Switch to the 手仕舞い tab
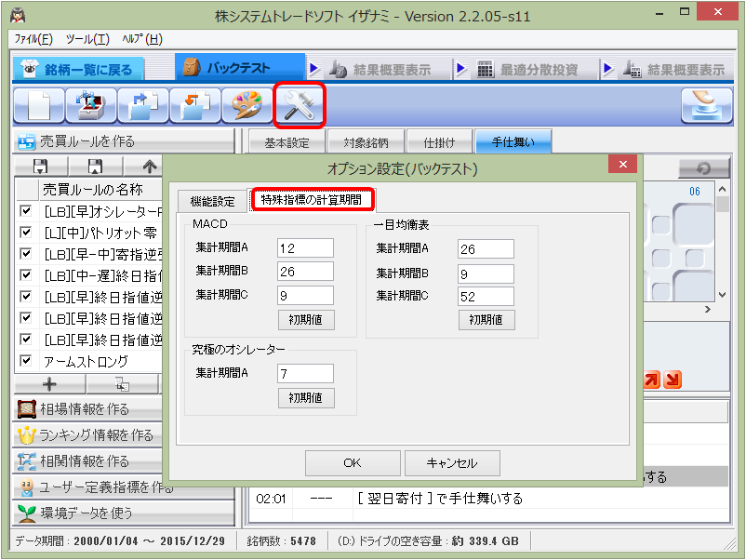746x560 pixels. click(513, 141)
